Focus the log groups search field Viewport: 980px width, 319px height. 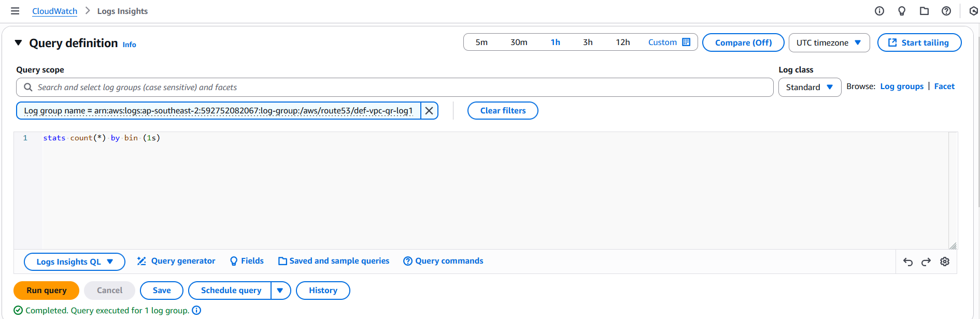pos(394,88)
